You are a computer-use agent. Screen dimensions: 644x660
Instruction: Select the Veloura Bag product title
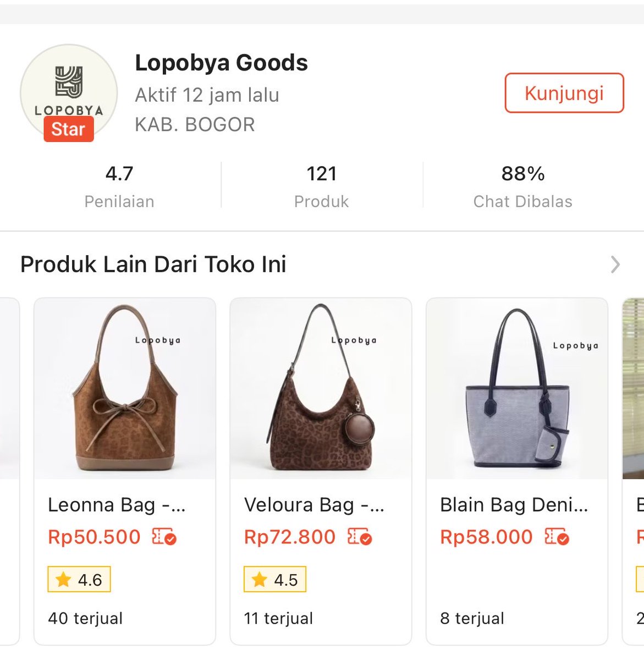pyautogui.click(x=314, y=505)
